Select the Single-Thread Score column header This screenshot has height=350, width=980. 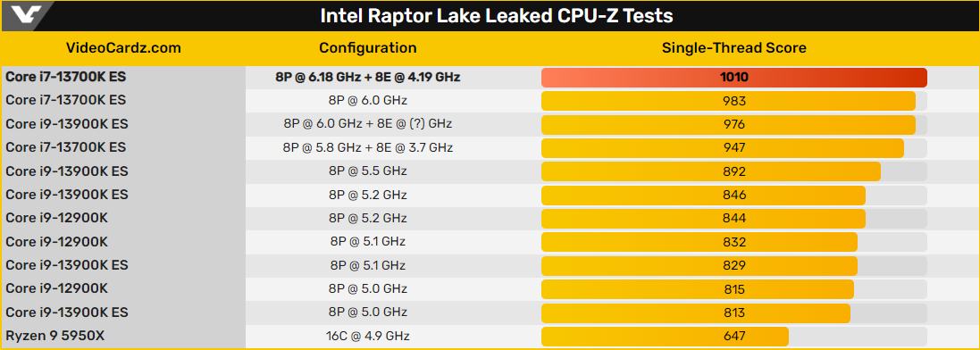tap(733, 48)
